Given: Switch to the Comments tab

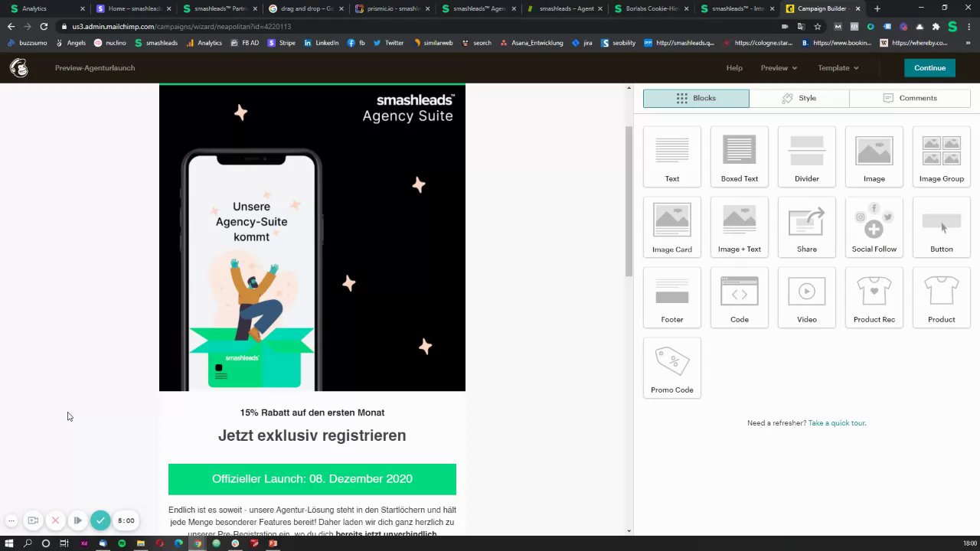Looking at the screenshot, I should pos(910,98).
